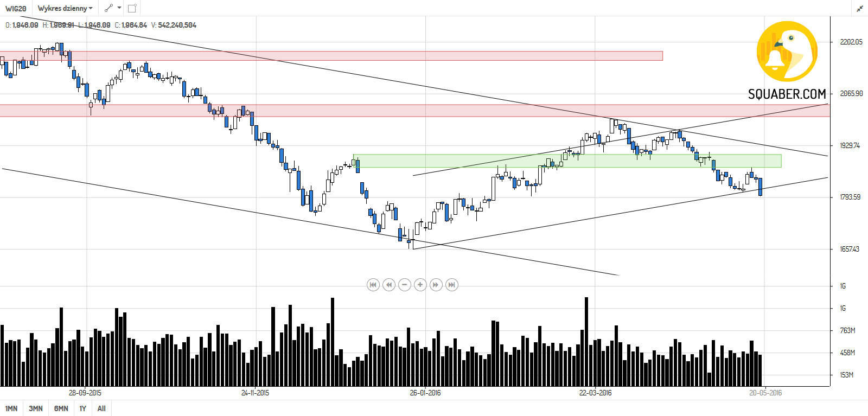This screenshot has height=416, width=868.
Task: Jump to latest data with skip-last button
Action: pyautogui.click(x=452, y=285)
